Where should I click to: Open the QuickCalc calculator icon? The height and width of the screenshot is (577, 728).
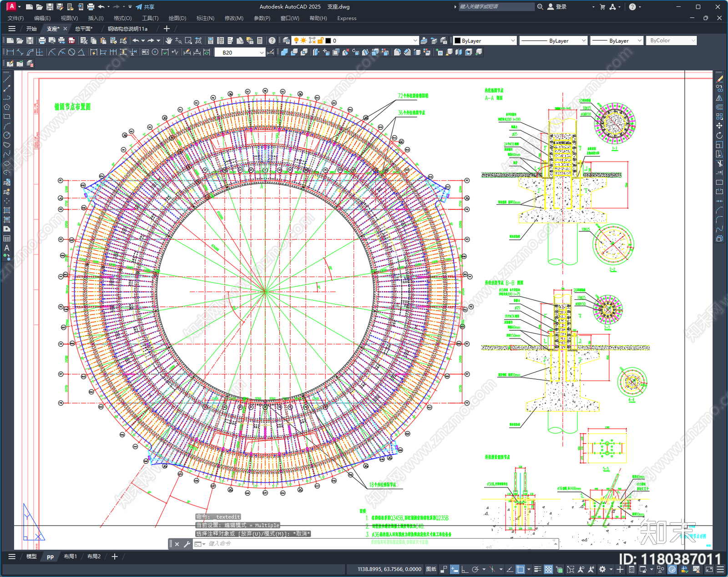pos(260,40)
